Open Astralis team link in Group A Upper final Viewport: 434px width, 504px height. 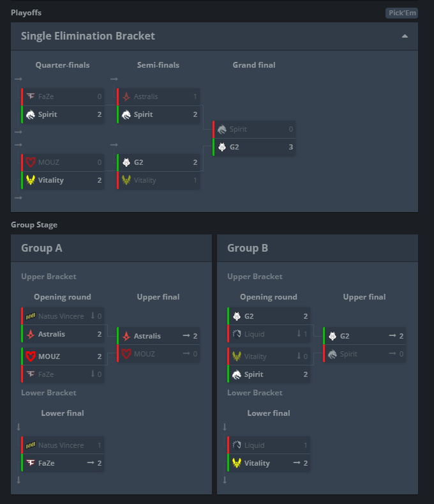pos(147,336)
